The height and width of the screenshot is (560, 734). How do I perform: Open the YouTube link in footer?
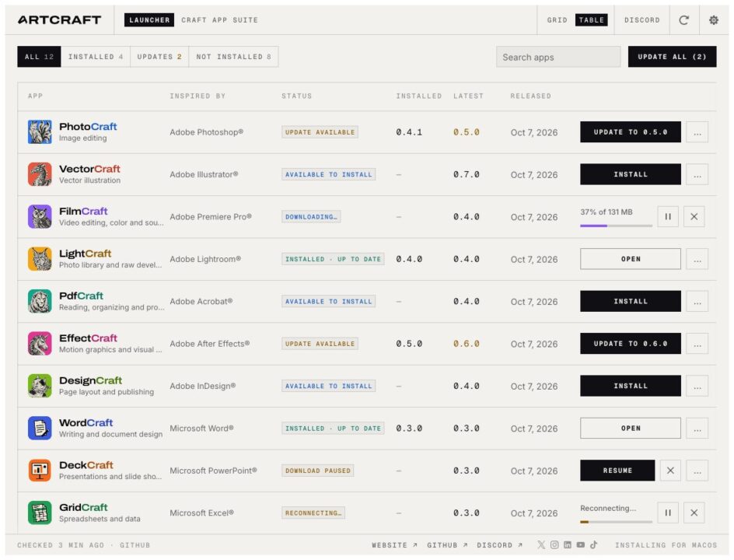(x=581, y=544)
